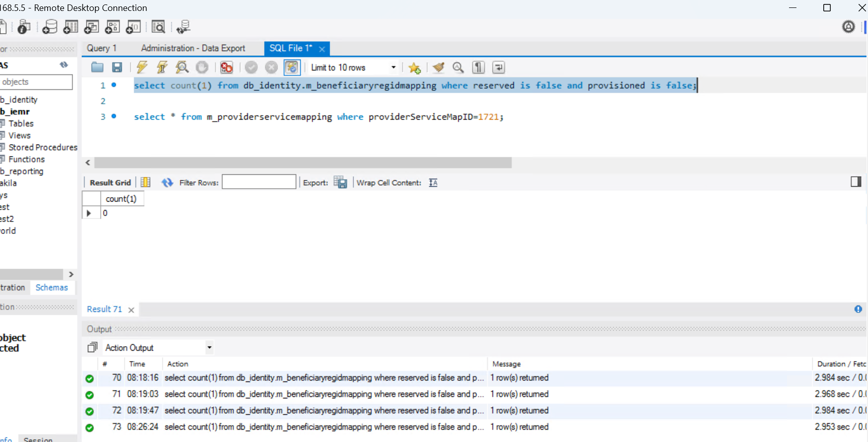The height and width of the screenshot is (442, 868).
Task: Run Explain plan (magnifier lightning icon)
Action: point(182,68)
